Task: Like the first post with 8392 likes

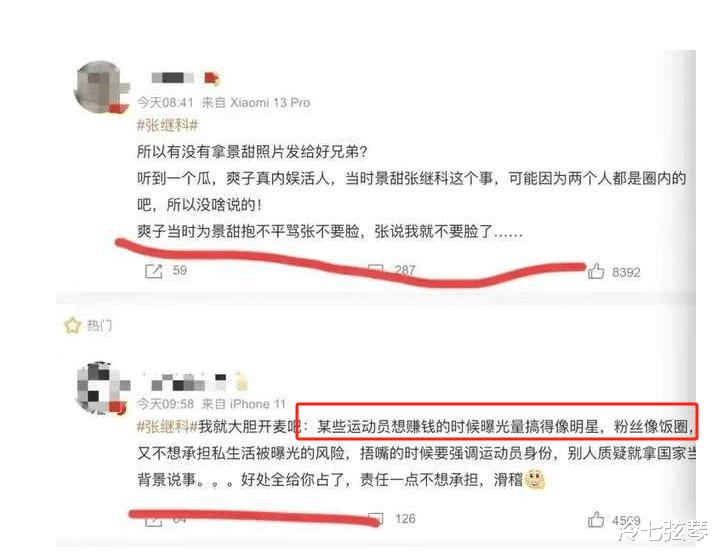Action: [596, 271]
